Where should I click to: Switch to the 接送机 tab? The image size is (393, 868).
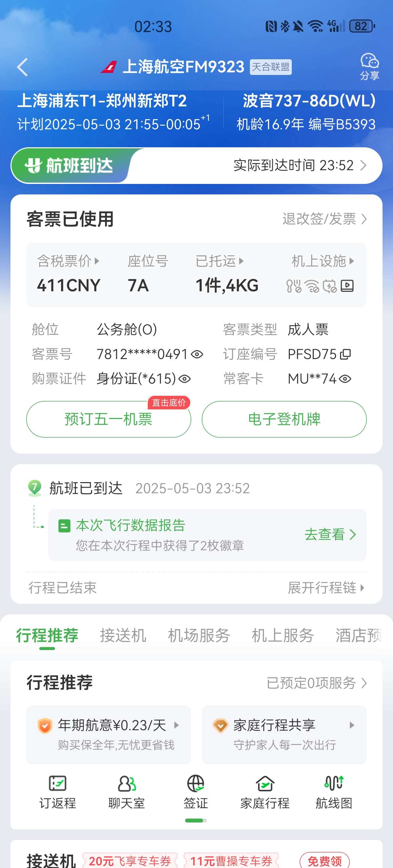[x=123, y=636]
